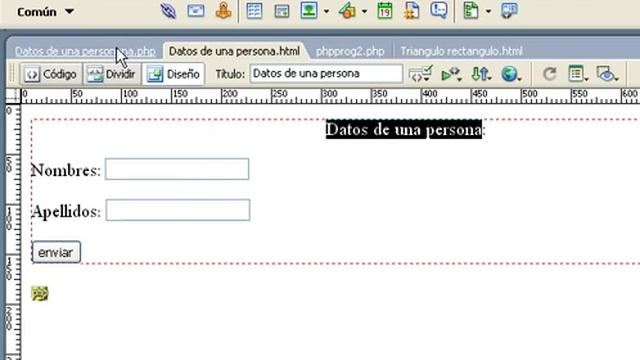Click the Título text field
This screenshot has width=640, height=360.
click(x=326, y=74)
